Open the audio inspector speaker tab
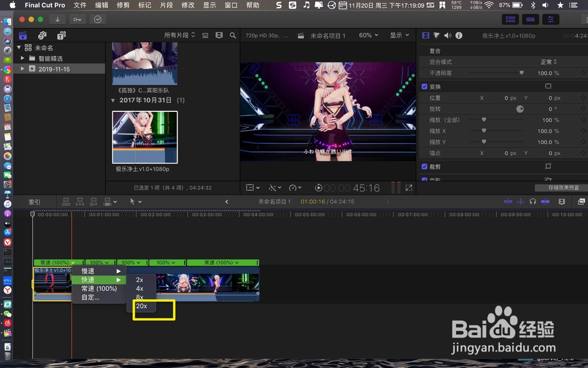This screenshot has height=368, width=588. (x=447, y=35)
